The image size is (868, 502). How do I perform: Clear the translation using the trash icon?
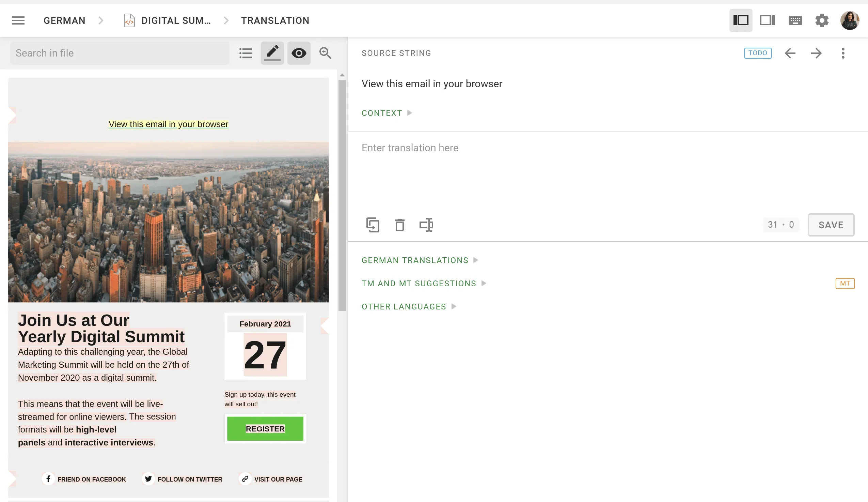click(x=399, y=225)
